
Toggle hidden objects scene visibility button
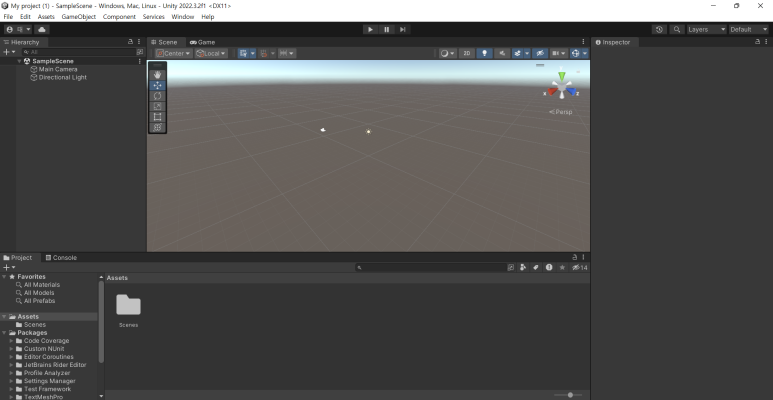click(540, 53)
